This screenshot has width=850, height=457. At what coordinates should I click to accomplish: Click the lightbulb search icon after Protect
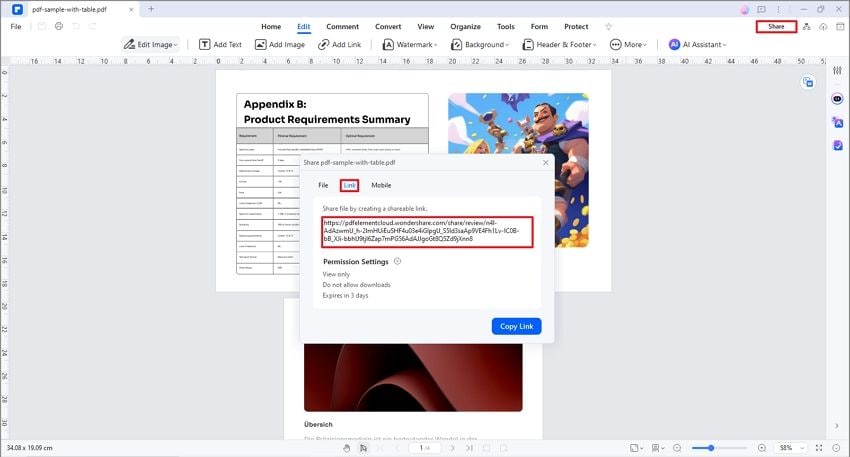coord(608,27)
